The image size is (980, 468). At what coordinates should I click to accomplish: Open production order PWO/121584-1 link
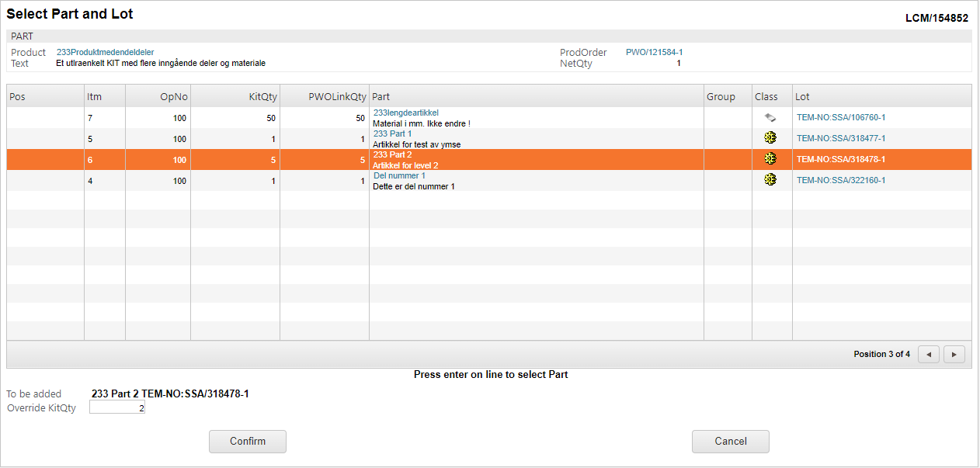click(x=654, y=52)
